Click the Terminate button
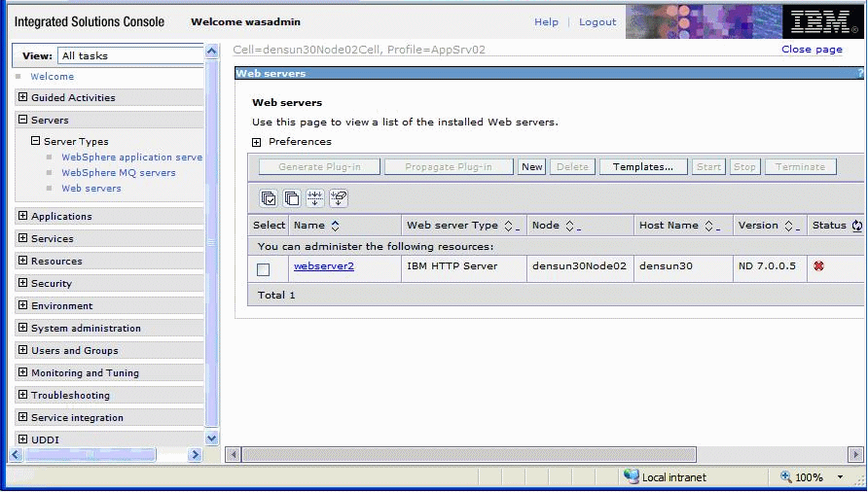Viewport: 868px width, 492px height. tap(801, 166)
